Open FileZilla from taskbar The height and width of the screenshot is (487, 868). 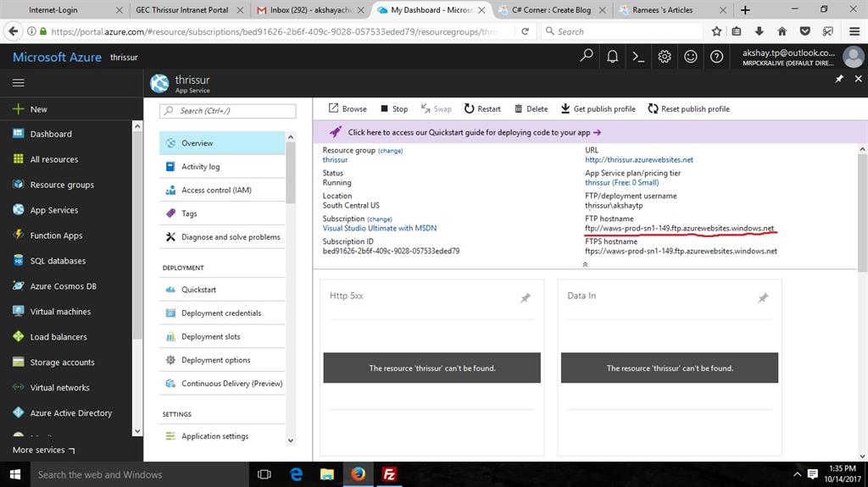click(389, 474)
